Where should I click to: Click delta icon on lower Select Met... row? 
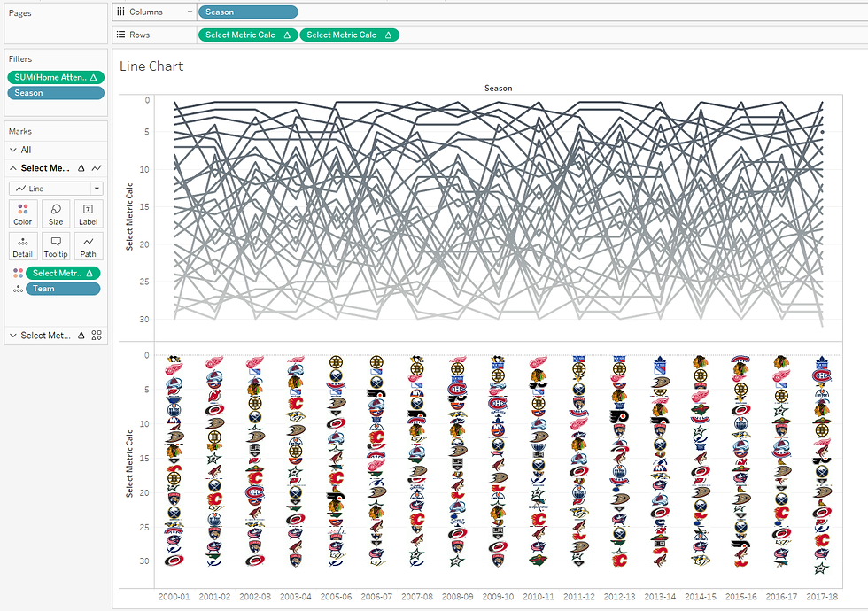point(81,336)
